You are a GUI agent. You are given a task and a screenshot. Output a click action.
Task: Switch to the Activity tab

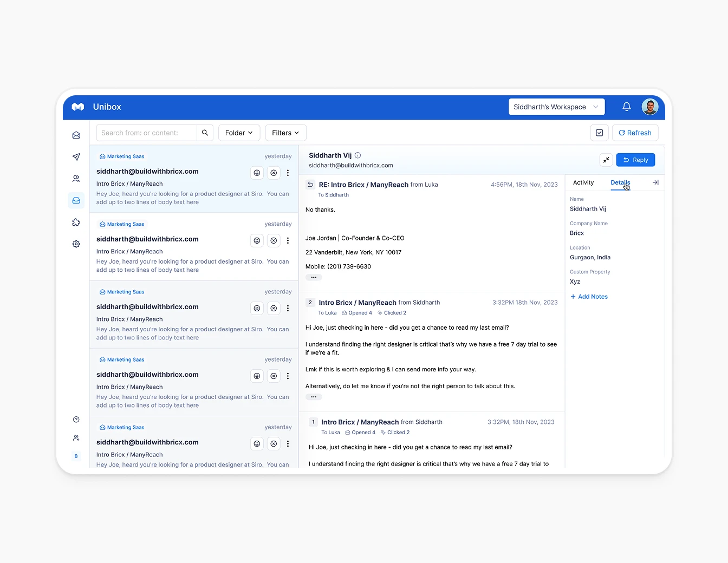point(583,182)
